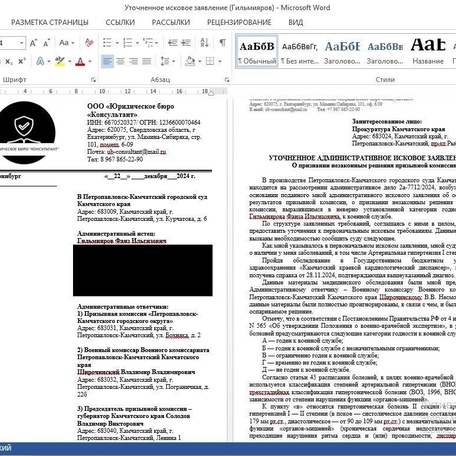
Task: Center align the paragraph
Action: (x=120, y=61)
